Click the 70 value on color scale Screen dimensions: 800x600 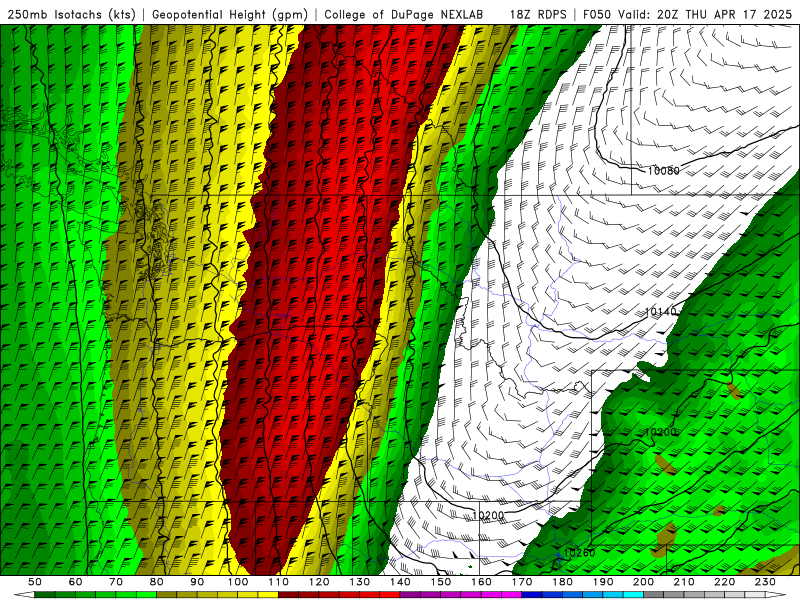pos(116,582)
